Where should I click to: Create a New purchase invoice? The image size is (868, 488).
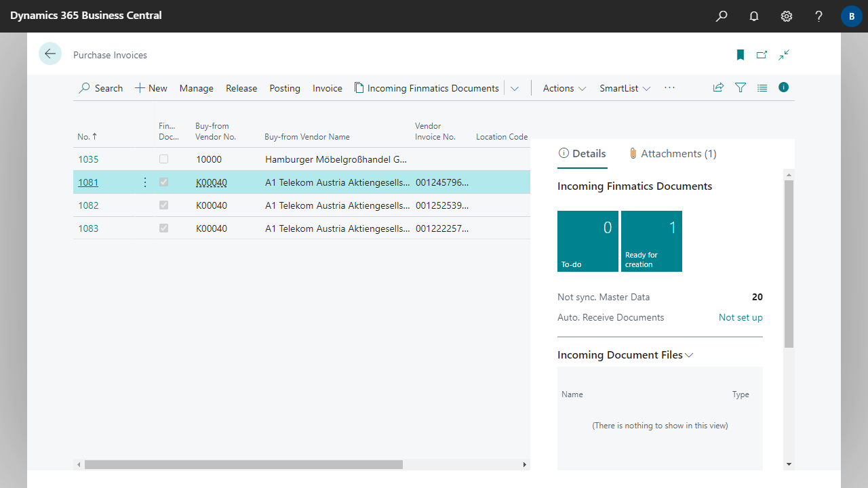[151, 88]
